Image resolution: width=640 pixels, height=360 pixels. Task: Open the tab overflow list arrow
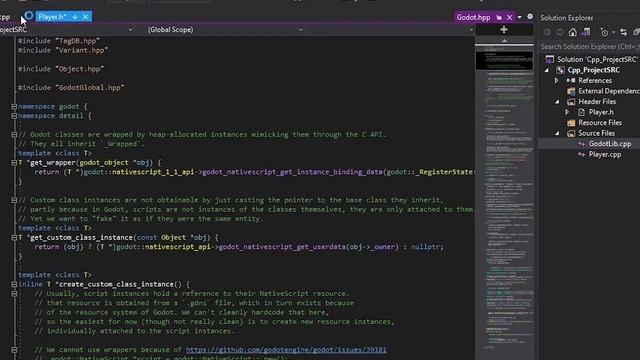520,18
